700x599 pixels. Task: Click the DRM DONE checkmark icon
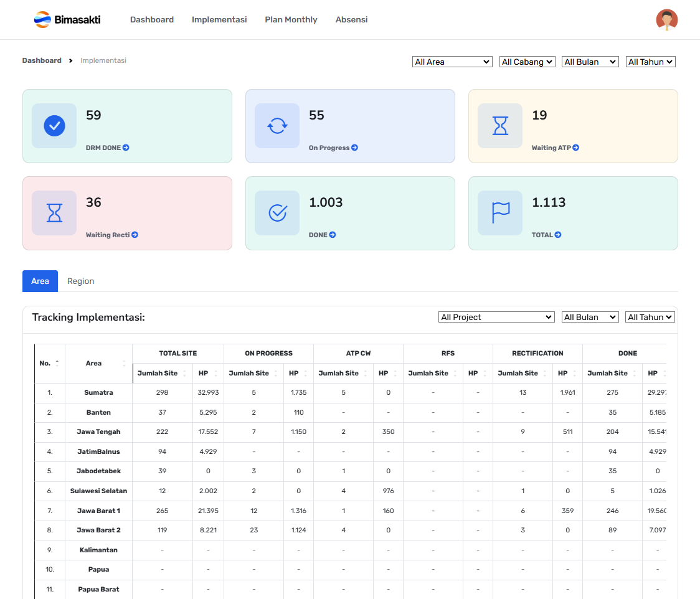[54, 126]
